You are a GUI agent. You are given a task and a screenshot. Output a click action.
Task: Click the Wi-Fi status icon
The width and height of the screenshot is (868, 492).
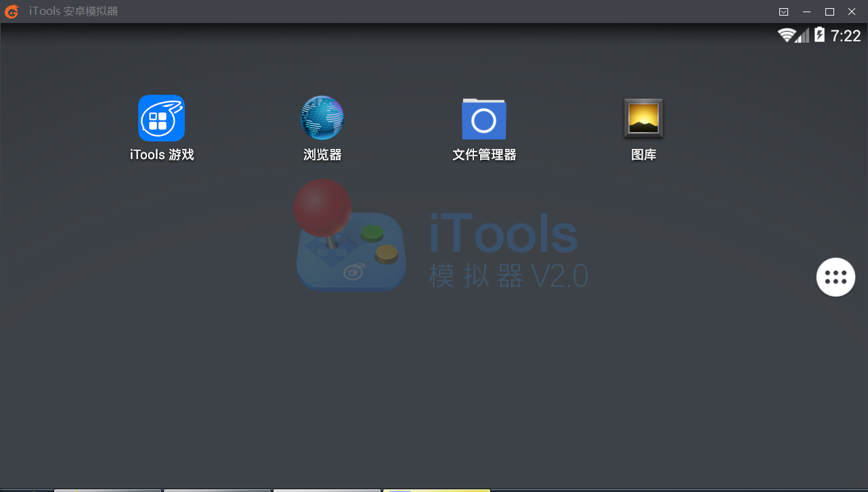click(x=785, y=35)
